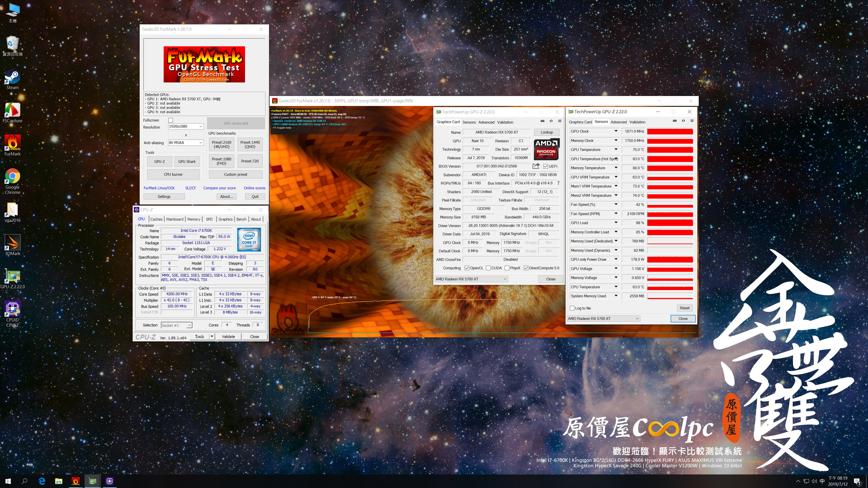The image size is (868, 488).
Task: Click the screenshot camera icon in GPU-Z Graphics Card window
Action: 542,121
